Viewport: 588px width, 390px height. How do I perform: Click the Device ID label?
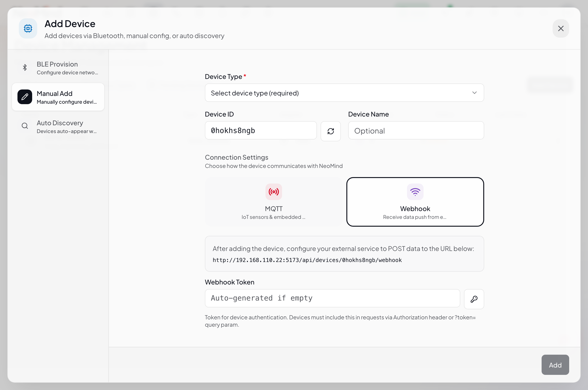click(219, 114)
